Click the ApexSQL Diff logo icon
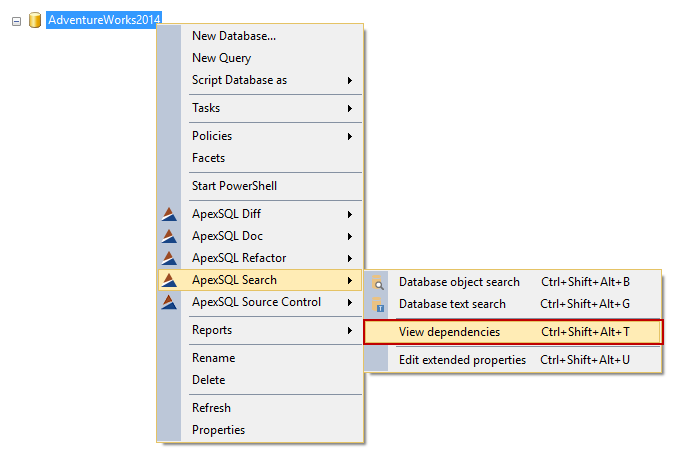This screenshot has height=456, width=677. pos(169,214)
